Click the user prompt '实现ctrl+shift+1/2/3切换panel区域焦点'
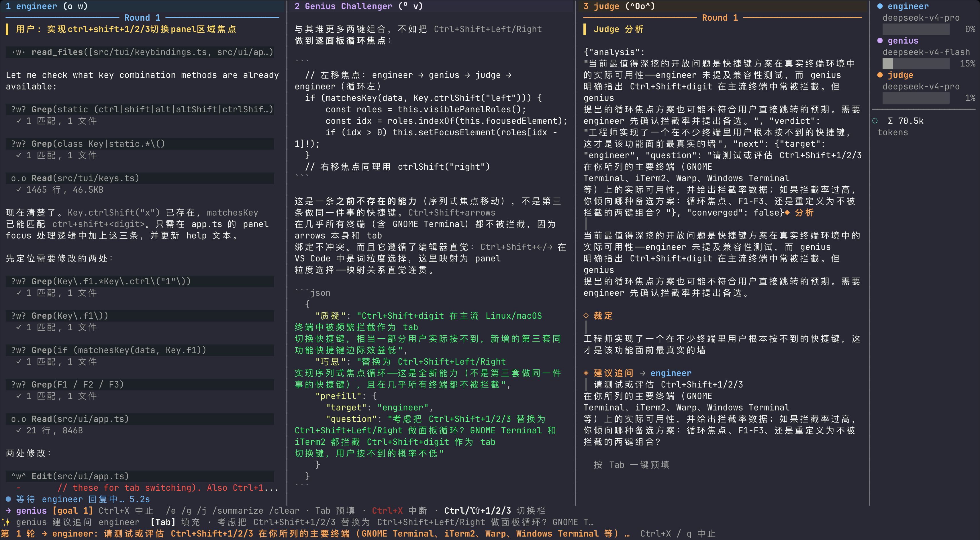 [x=142, y=29]
